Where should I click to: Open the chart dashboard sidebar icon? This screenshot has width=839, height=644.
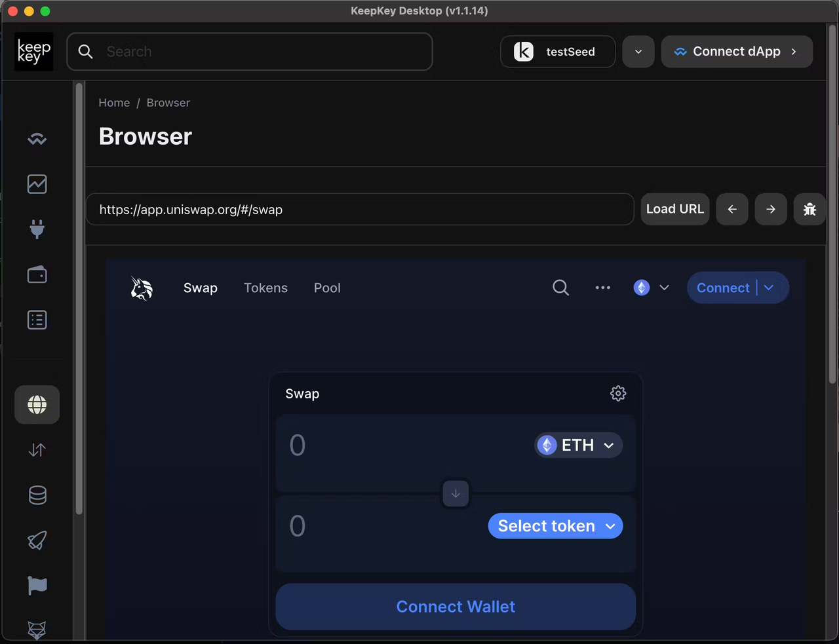click(37, 184)
